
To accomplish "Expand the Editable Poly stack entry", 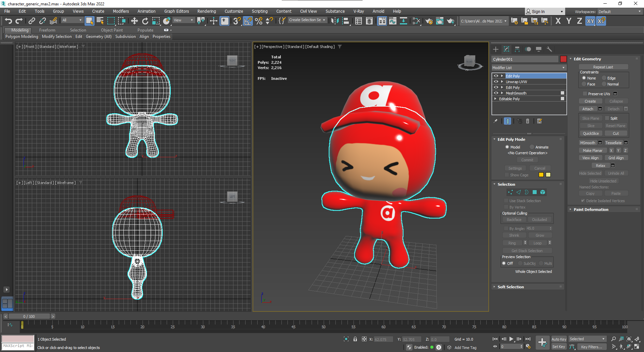I will [x=495, y=99].
